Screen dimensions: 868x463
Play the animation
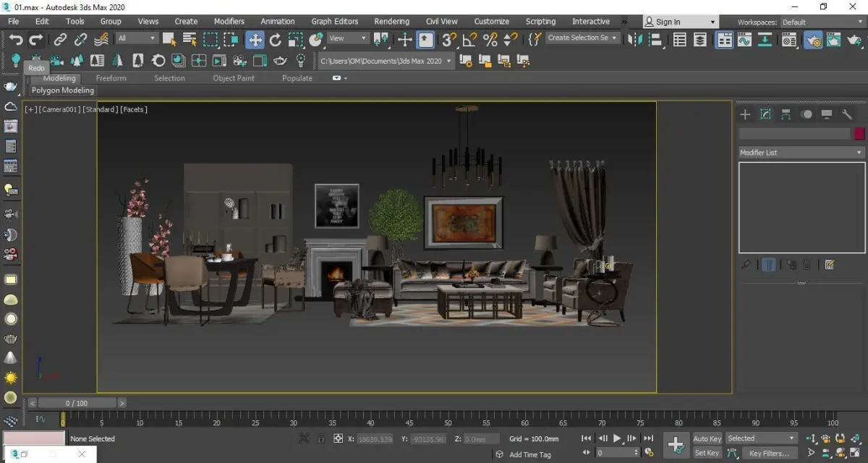click(617, 438)
